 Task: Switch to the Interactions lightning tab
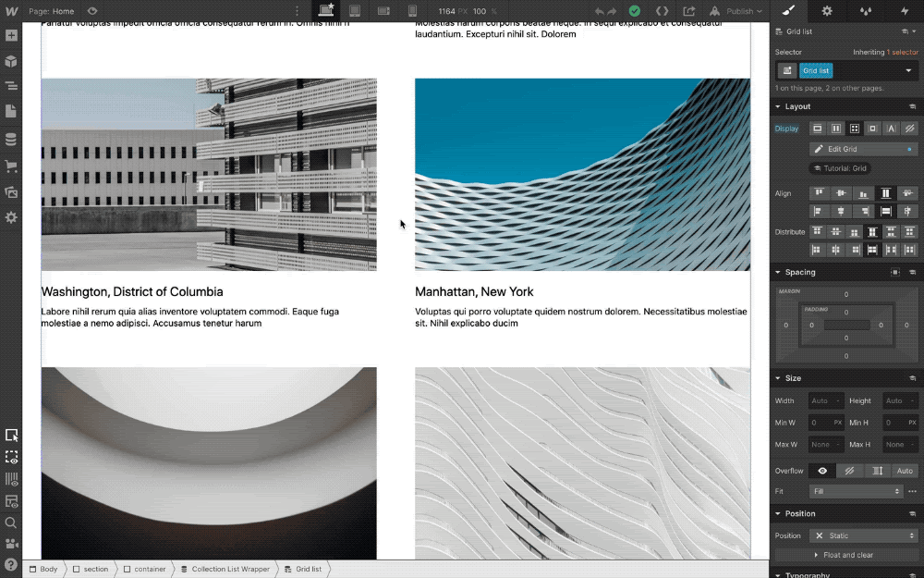[904, 11]
